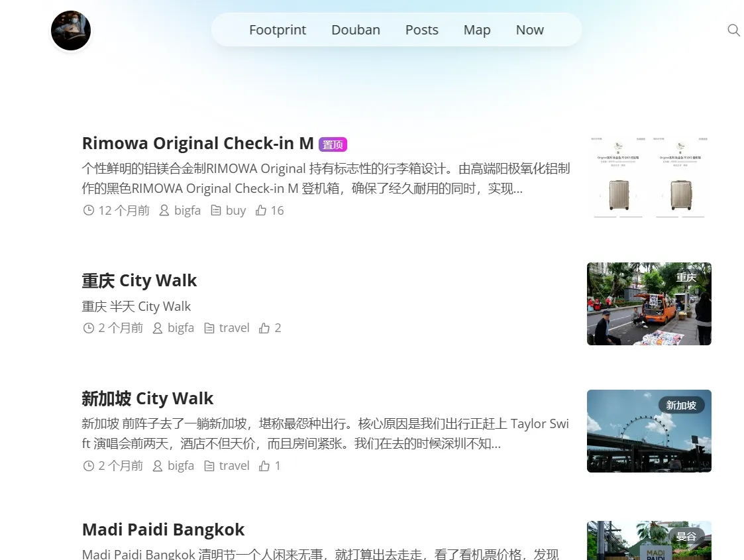Click the clock icon on 重庆 City Walk
744x560 pixels.
coord(88,327)
